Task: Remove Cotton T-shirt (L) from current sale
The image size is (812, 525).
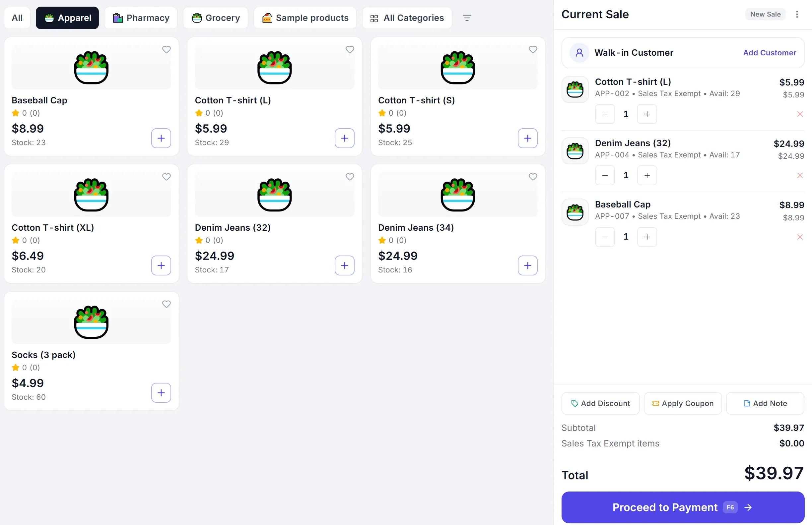Action: 800,114
